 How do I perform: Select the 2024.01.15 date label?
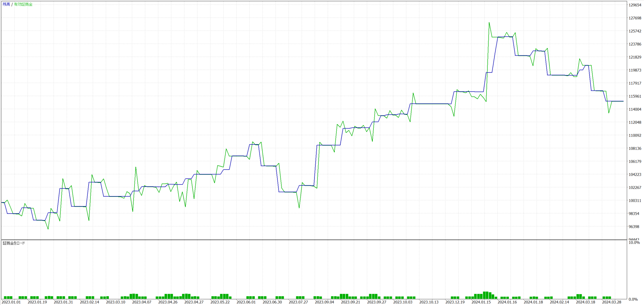pos(481,302)
